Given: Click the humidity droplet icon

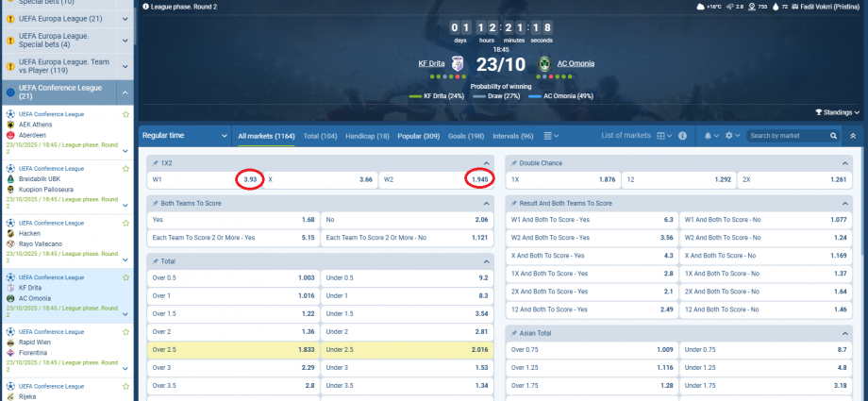Looking at the screenshot, I should [776, 7].
